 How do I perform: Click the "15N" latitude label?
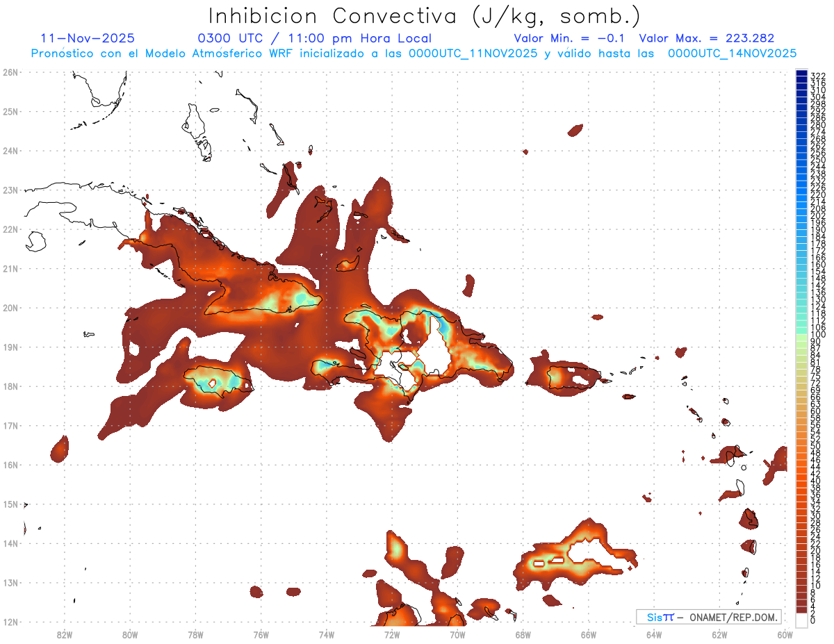pos(10,504)
